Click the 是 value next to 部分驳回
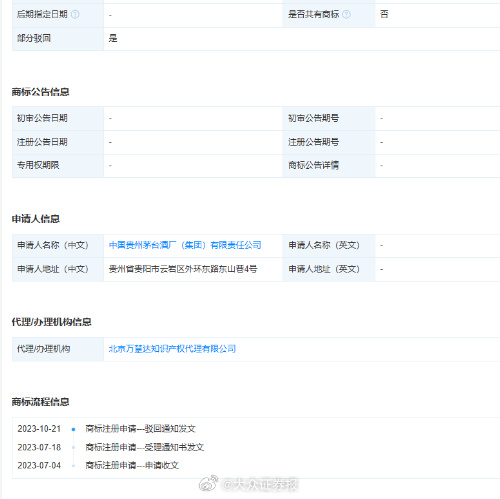This screenshot has width=500, height=499. click(x=113, y=38)
